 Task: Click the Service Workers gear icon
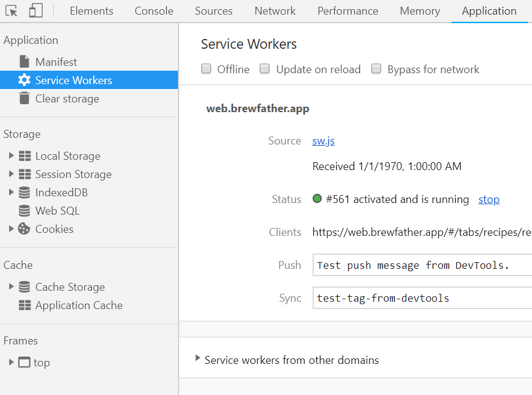click(x=24, y=80)
